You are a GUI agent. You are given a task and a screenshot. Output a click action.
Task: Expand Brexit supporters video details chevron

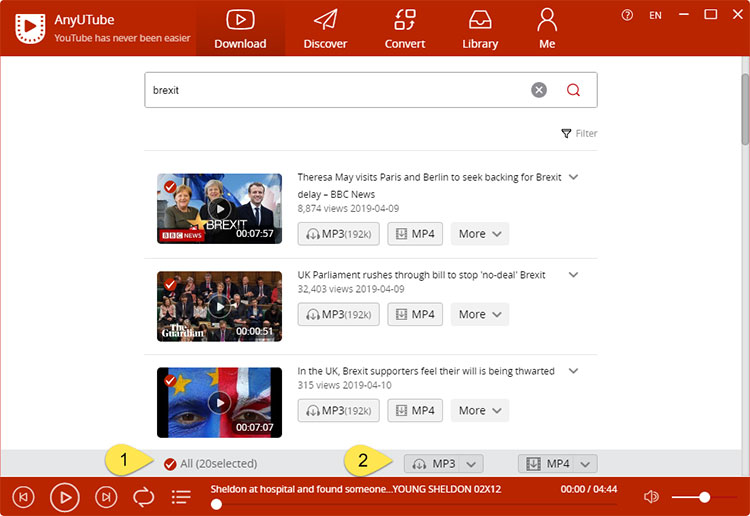point(574,371)
